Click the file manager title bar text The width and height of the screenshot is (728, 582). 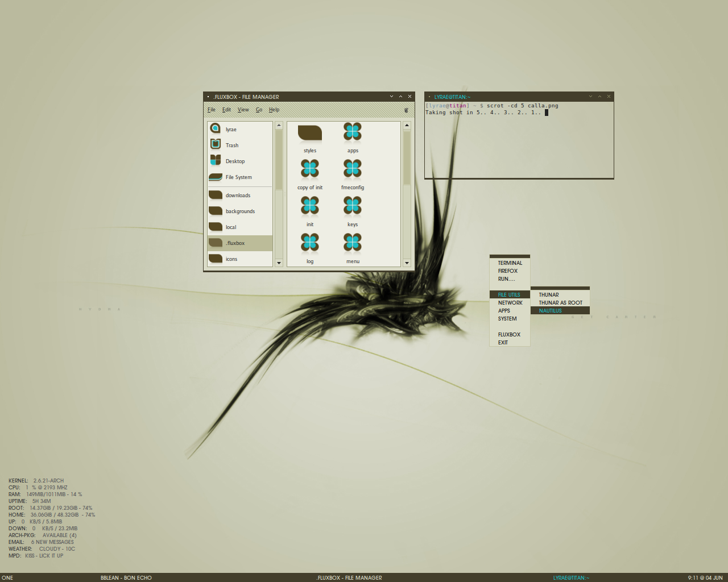246,97
